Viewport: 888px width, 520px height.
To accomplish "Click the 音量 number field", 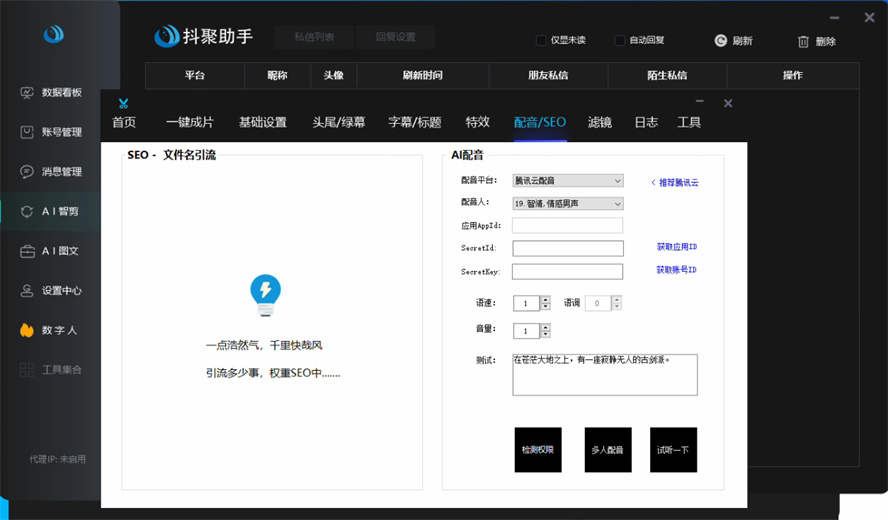I will [x=527, y=331].
